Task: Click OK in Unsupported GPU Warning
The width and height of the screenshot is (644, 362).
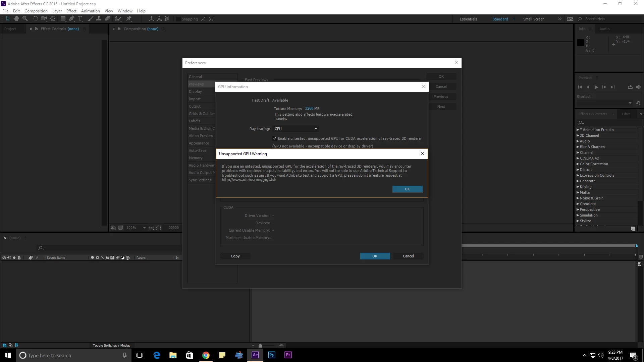Action: pos(407,189)
